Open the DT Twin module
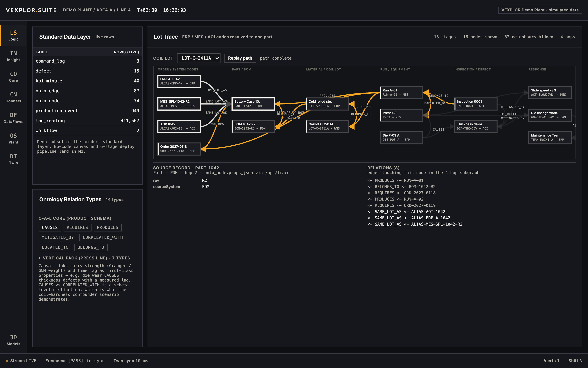This screenshot has width=588, height=368. coord(13,159)
